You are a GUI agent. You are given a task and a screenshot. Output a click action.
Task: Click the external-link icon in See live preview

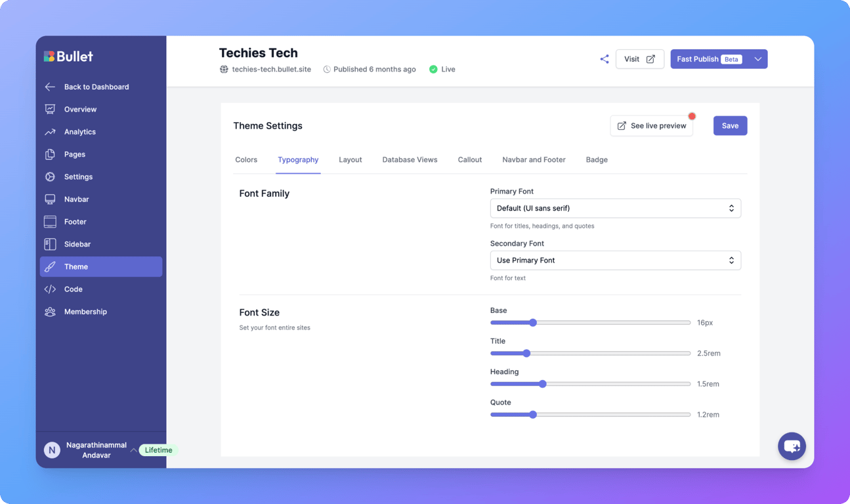click(x=622, y=125)
